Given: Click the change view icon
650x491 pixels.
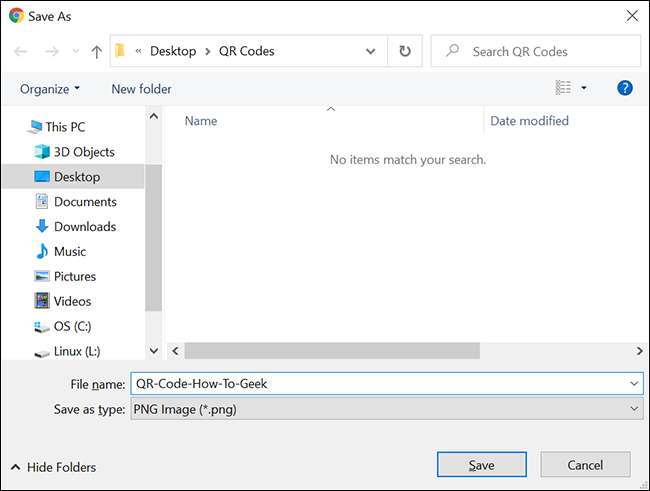Looking at the screenshot, I should (x=563, y=88).
